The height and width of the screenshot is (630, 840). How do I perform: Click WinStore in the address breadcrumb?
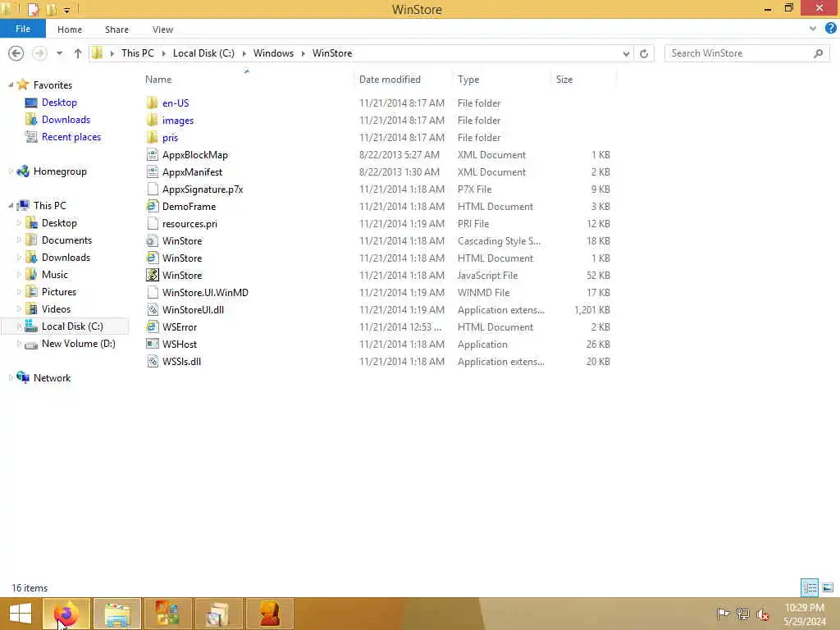pos(332,53)
